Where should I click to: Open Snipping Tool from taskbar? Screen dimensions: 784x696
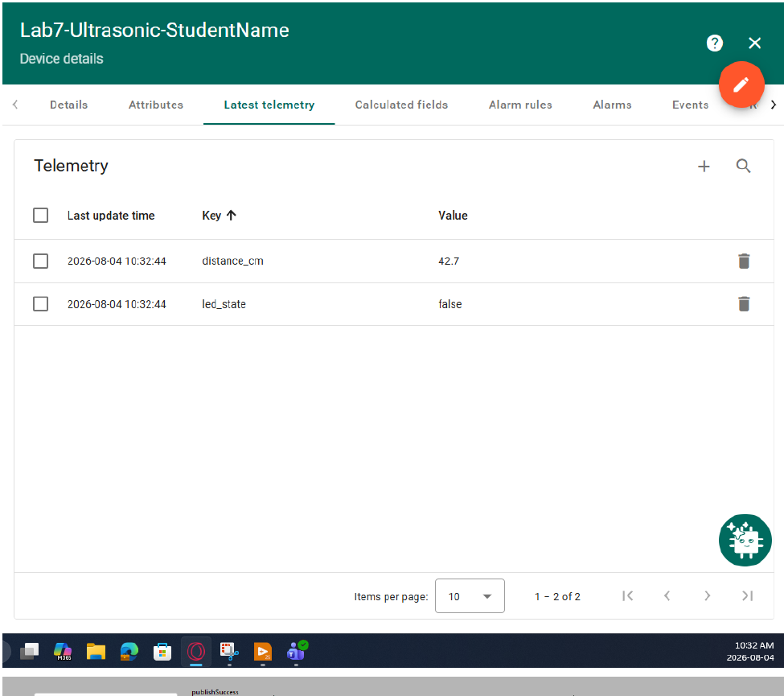[x=229, y=651]
